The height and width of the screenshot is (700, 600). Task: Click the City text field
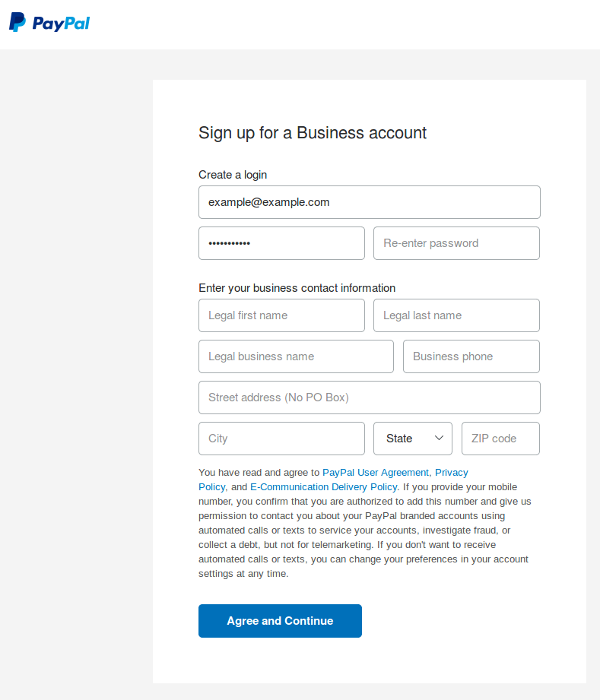point(281,439)
